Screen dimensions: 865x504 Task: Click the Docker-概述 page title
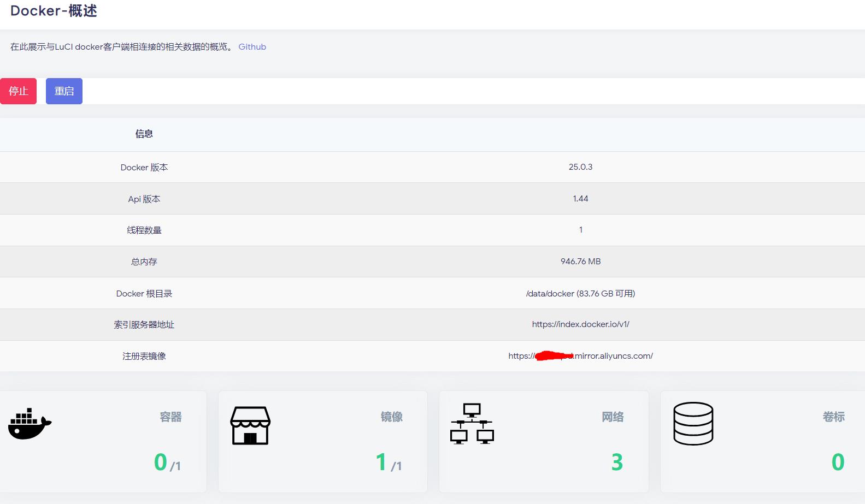(x=54, y=11)
